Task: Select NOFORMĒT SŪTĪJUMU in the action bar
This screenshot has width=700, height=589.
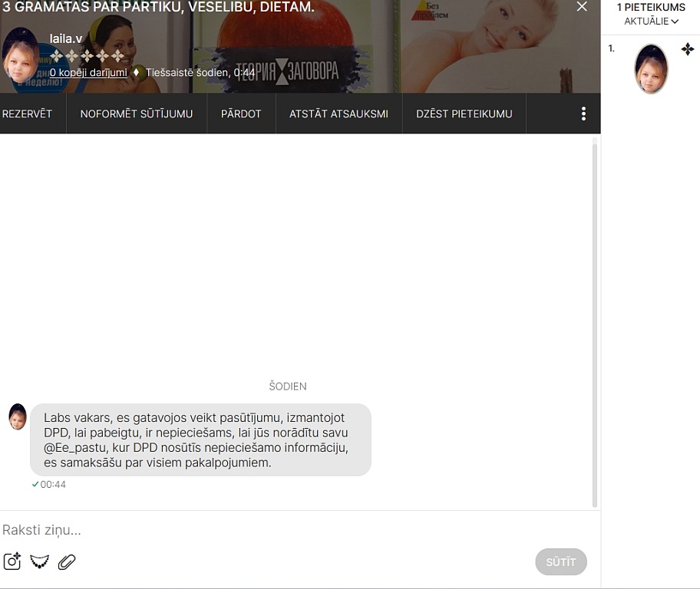Action: [x=137, y=114]
